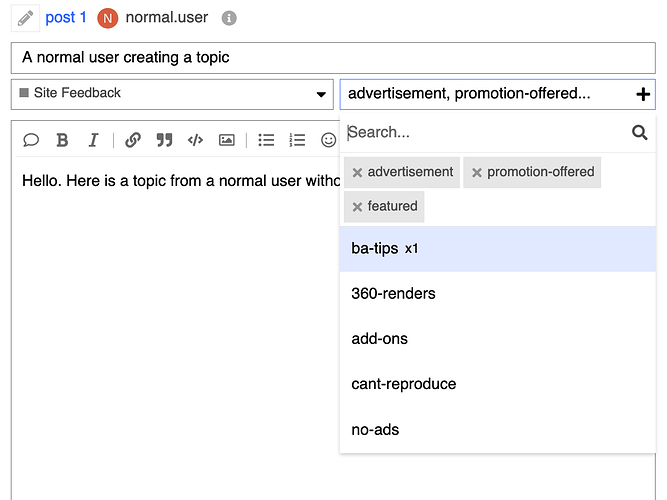Click the normal.user avatar
The height and width of the screenshot is (500, 667).
[108, 18]
